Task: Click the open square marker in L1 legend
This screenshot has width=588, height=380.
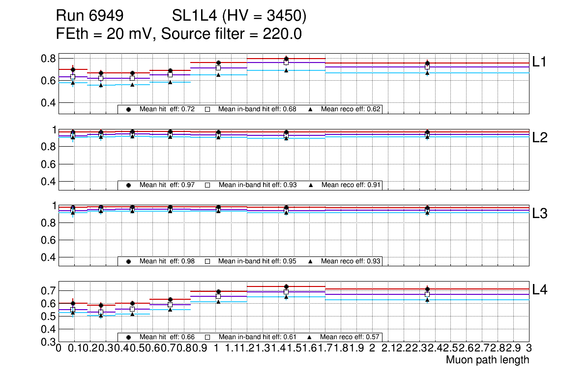Action: pyautogui.click(x=207, y=109)
